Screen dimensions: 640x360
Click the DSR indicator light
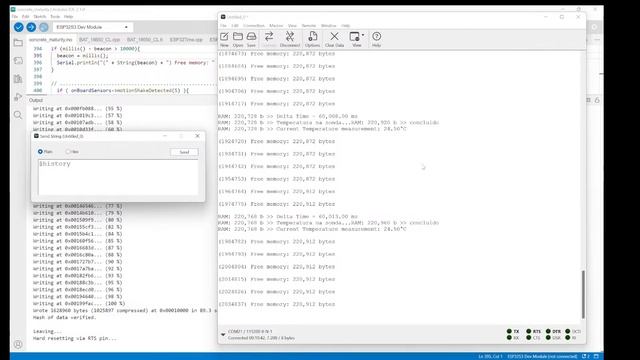[x=548, y=338]
